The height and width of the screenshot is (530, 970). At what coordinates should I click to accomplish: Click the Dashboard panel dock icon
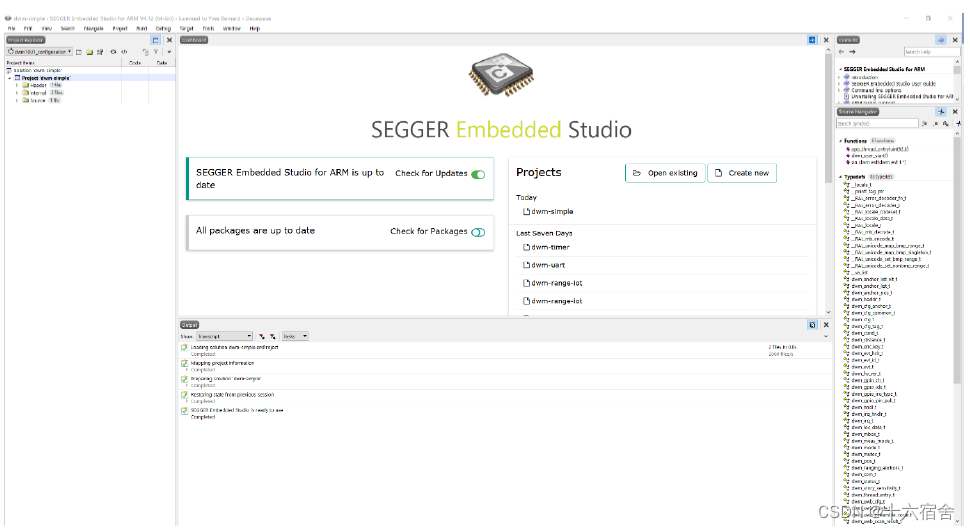pyautogui.click(x=812, y=40)
